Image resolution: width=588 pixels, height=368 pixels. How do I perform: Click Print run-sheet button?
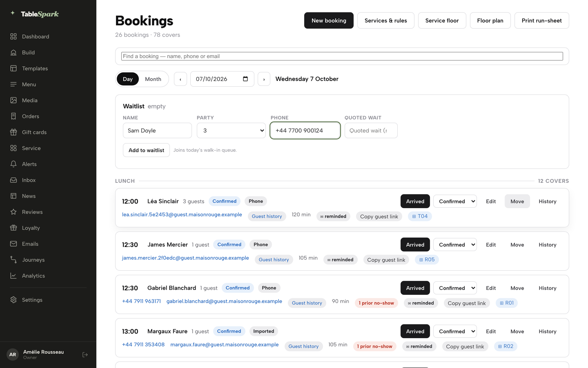[541, 20]
